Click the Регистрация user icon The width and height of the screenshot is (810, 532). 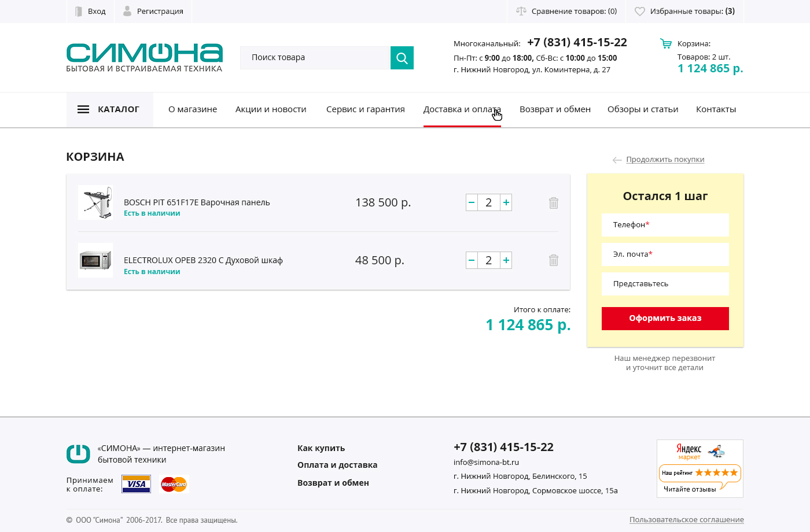(127, 11)
